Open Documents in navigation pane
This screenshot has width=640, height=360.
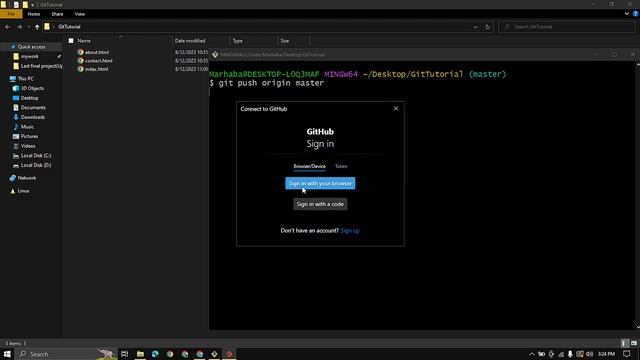pyautogui.click(x=33, y=108)
